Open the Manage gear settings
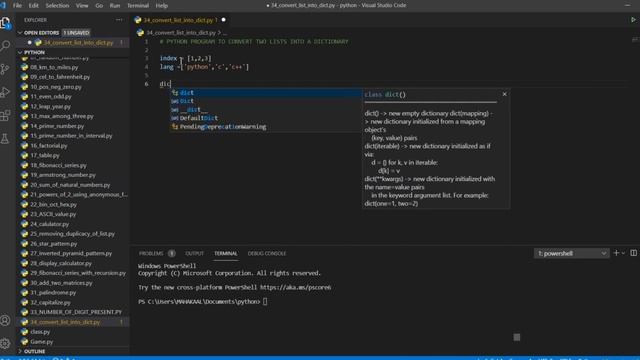The height and width of the screenshot is (360, 640). 5,344
